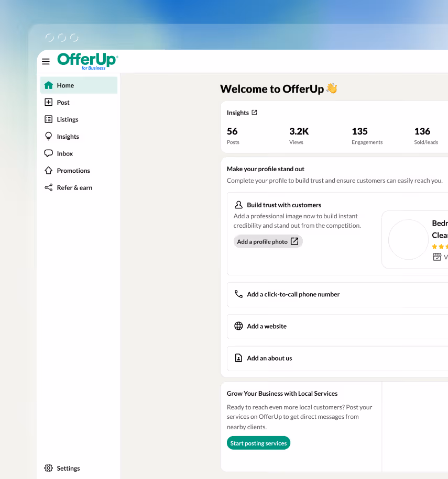Click the Start posting services button

[x=258, y=443]
